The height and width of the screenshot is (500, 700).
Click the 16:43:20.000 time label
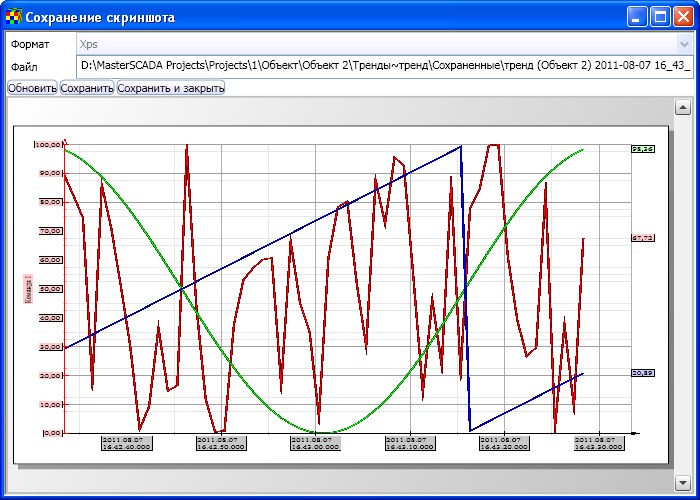tap(504, 443)
